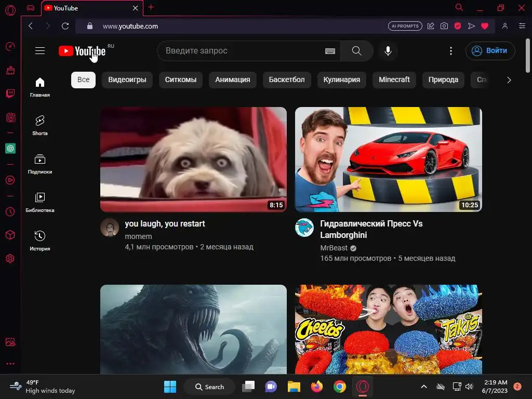Open the MrBeast channel link

click(x=334, y=248)
